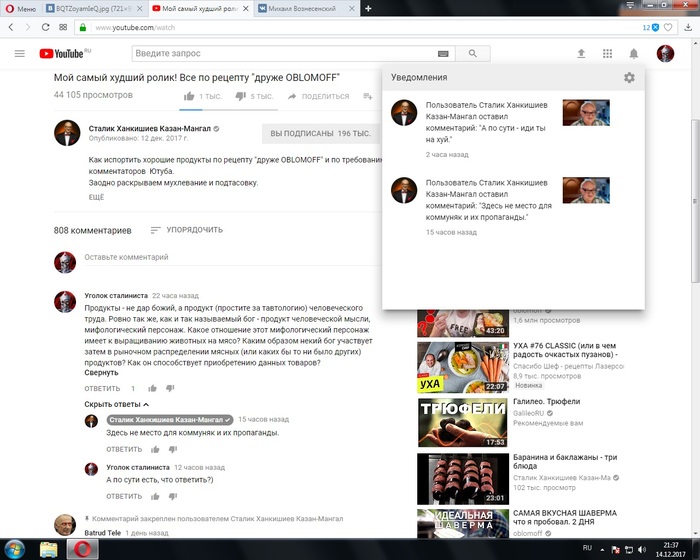The image size is (700, 560).
Task: Dislike the Уголок сталиниста top comment
Action: [x=171, y=389]
